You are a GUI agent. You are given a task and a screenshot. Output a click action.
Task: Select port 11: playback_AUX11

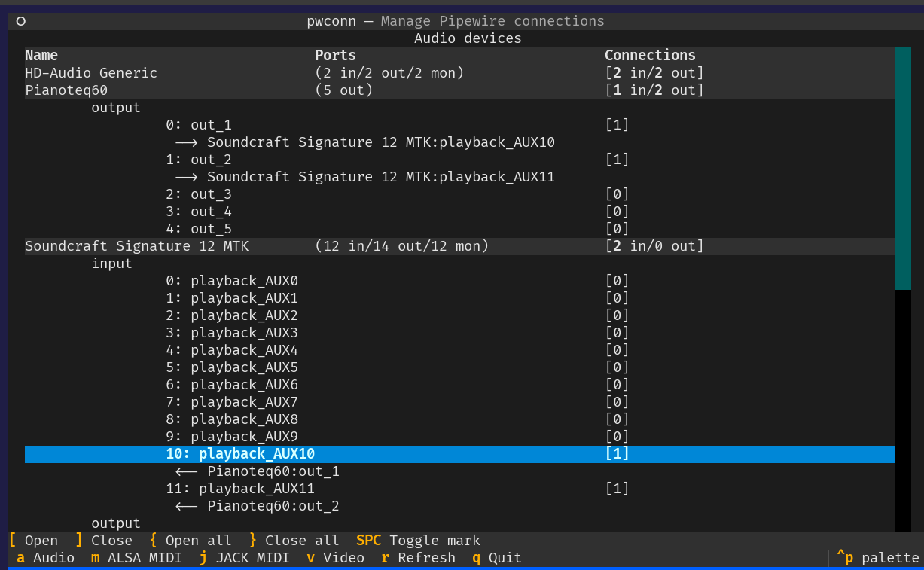[x=459, y=489]
